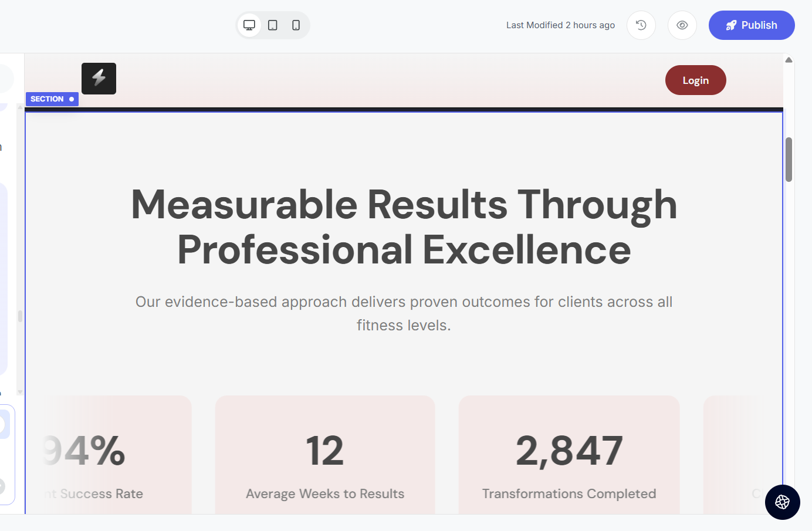The image size is (812, 531).
Task: Select the SECTION label tag
Action: tap(52, 99)
